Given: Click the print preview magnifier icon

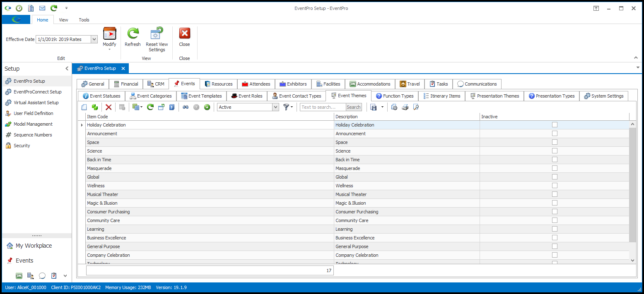Looking at the screenshot, I should coord(416,107).
